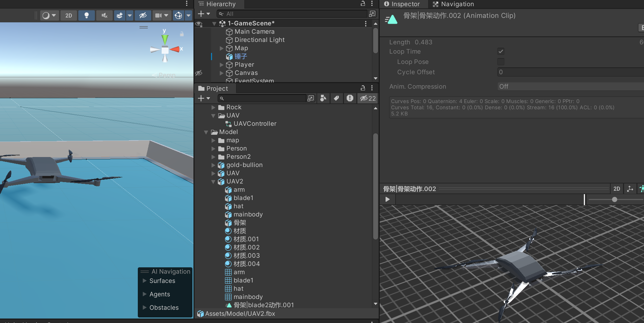The width and height of the screenshot is (644, 323).
Task: Click Project search by type icon
Action: coord(323,98)
